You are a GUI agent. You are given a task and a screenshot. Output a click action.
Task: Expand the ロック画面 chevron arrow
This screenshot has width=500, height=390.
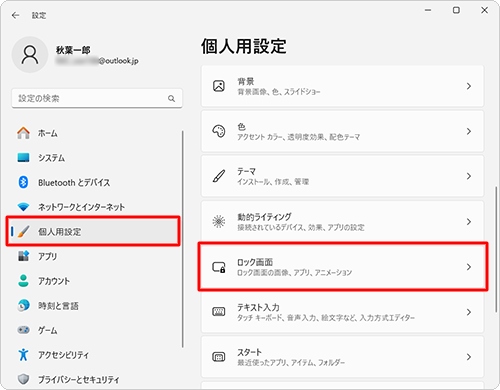(x=469, y=267)
